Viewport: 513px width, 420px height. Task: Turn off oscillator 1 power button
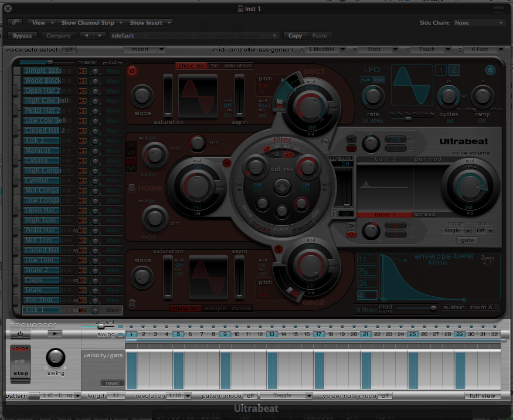[132, 70]
